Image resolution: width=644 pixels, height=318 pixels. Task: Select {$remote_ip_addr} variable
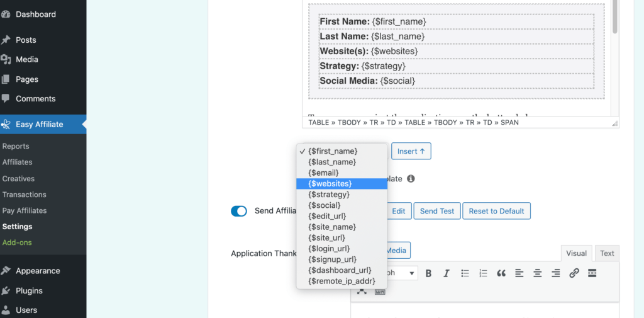pos(341,281)
